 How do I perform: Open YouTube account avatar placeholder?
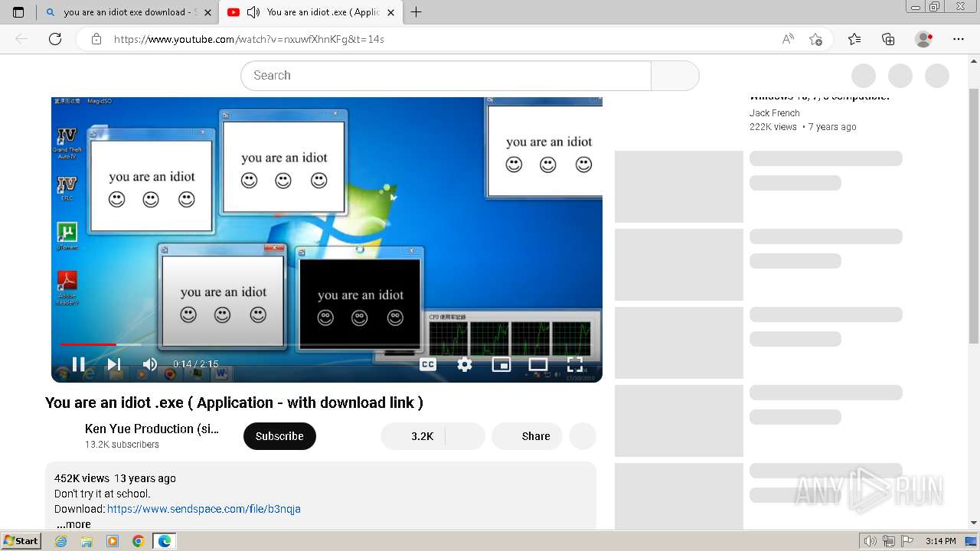click(x=937, y=76)
